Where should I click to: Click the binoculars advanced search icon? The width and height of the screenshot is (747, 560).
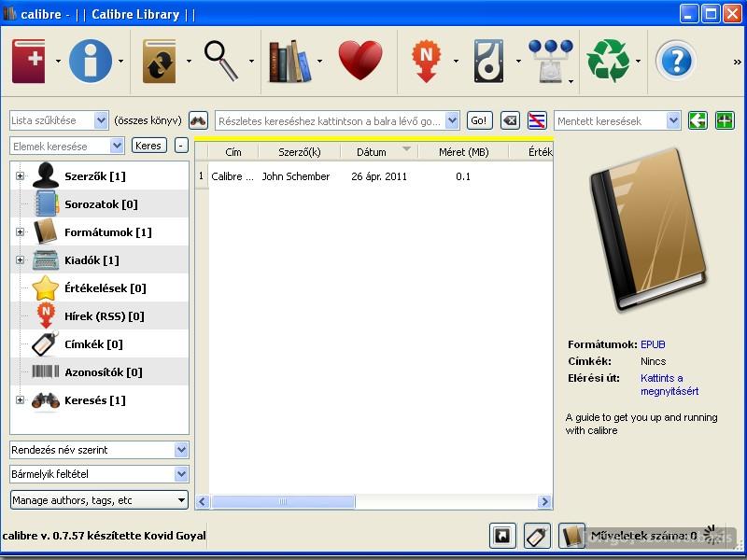coord(198,120)
